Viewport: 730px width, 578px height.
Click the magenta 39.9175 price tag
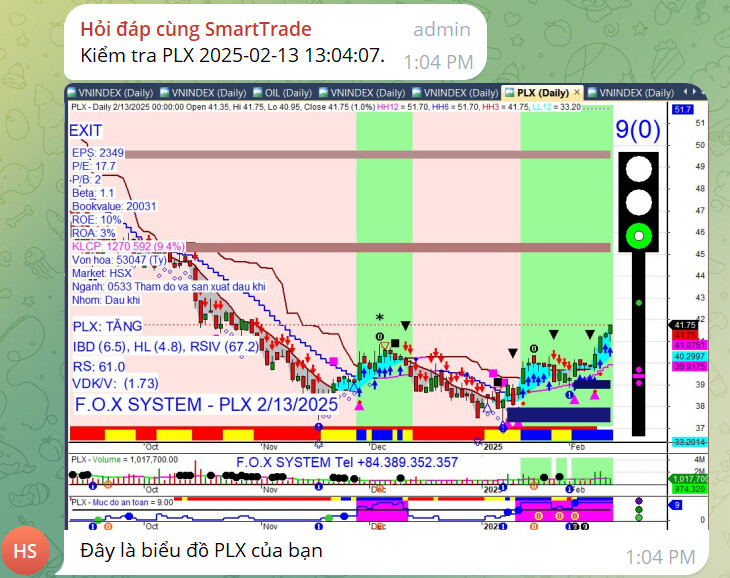[690, 367]
